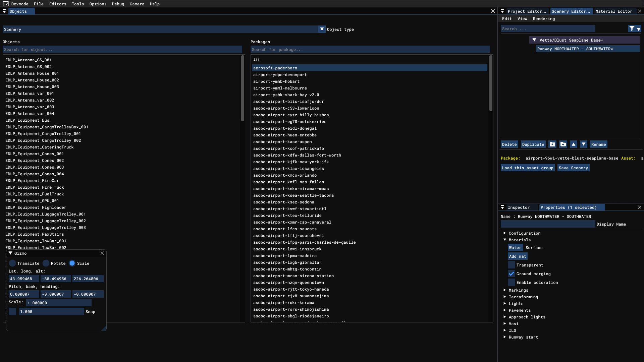Image resolution: width=644 pixels, height=362 pixels.
Task: Open the Camera menu
Action: point(137,4)
